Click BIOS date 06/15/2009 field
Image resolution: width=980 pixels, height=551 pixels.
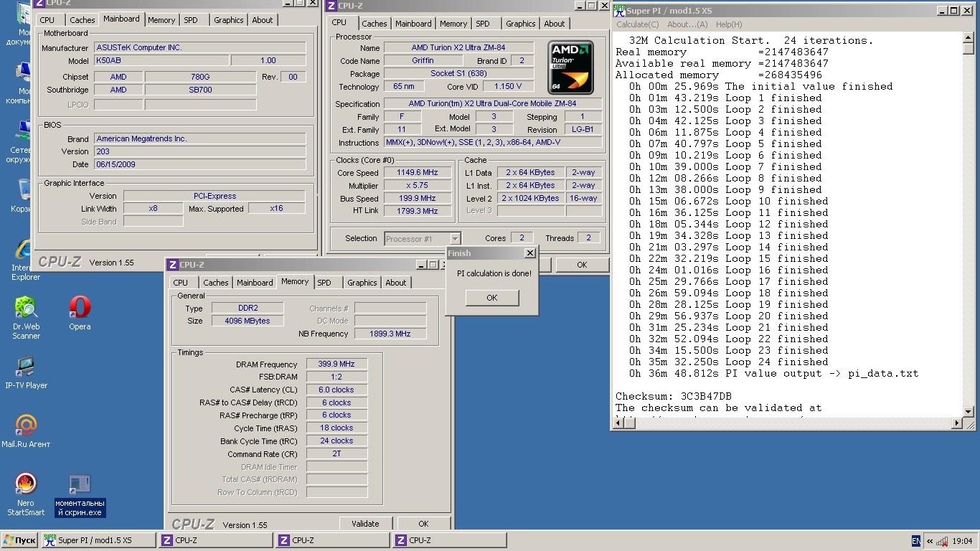tap(199, 164)
